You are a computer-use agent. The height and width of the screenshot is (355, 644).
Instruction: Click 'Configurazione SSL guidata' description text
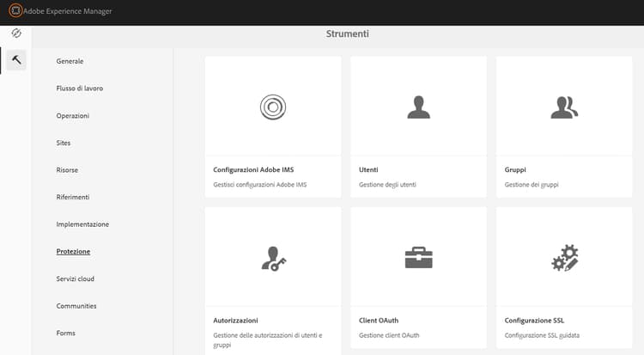[542, 335]
